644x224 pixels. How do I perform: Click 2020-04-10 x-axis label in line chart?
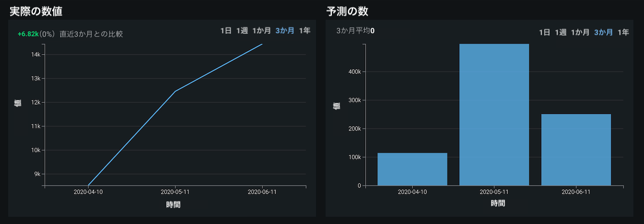point(88,192)
